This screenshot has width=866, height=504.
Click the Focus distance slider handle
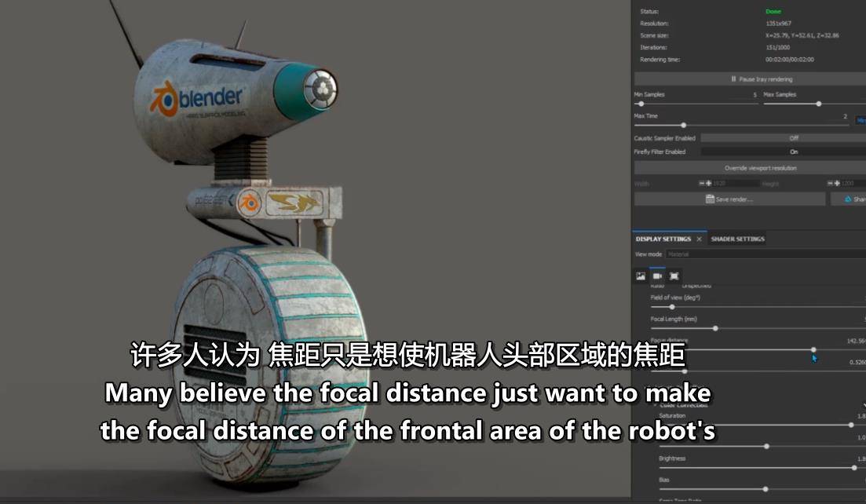813,350
